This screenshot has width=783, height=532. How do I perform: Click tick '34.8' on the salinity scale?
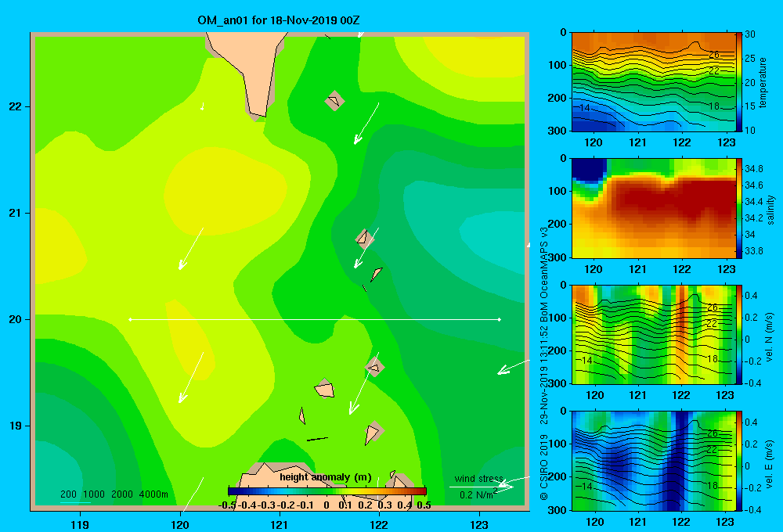[753, 169]
